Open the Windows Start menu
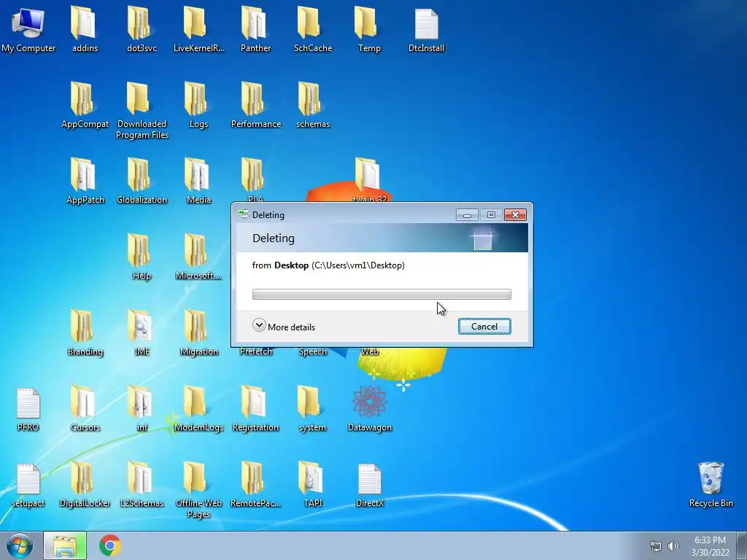Image resolution: width=747 pixels, height=560 pixels. (x=20, y=545)
